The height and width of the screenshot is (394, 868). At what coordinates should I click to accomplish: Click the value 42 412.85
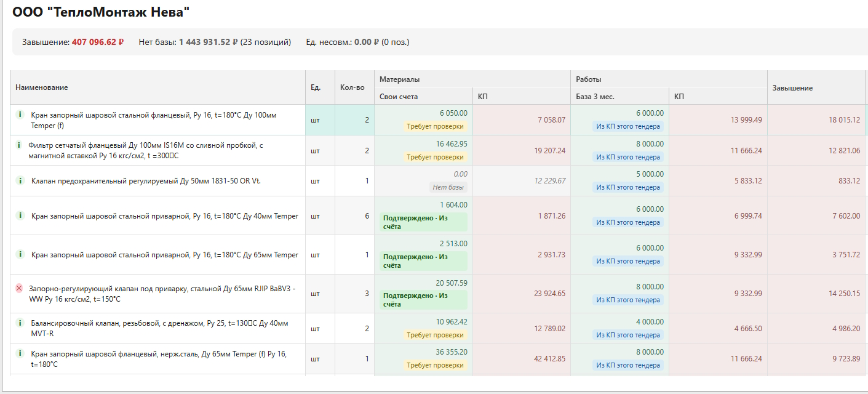point(549,359)
